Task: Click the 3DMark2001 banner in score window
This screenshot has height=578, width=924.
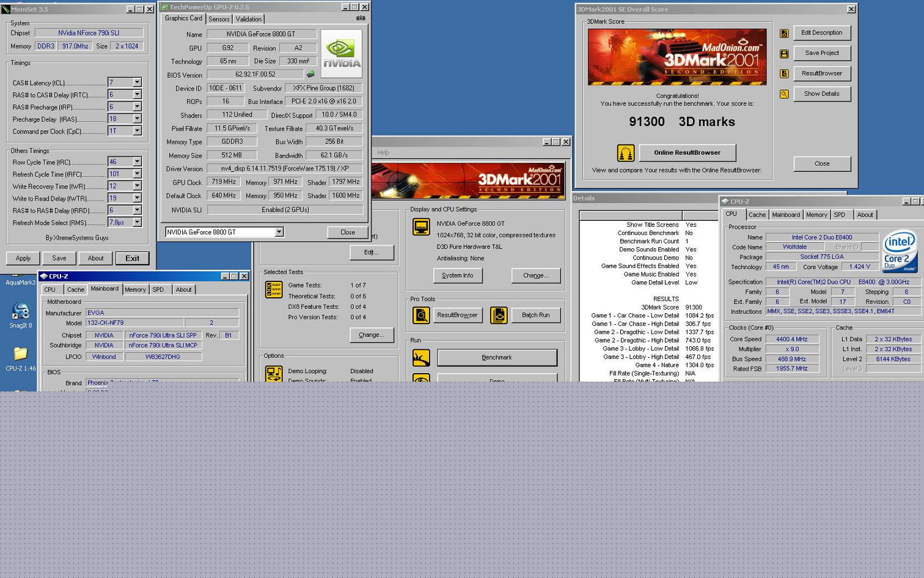Action: click(677, 57)
